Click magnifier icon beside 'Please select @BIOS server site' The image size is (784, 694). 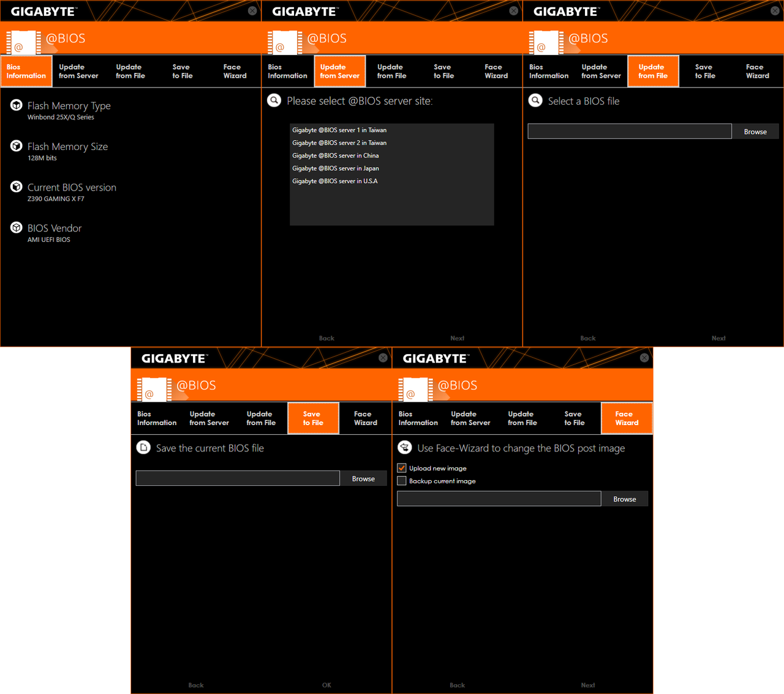pyautogui.click(x=274, y=100)
